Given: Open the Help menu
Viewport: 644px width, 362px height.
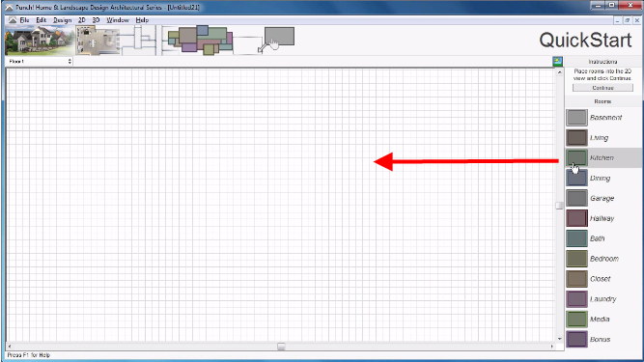Looking at the screenshot, I should click(x=142, y=20).
